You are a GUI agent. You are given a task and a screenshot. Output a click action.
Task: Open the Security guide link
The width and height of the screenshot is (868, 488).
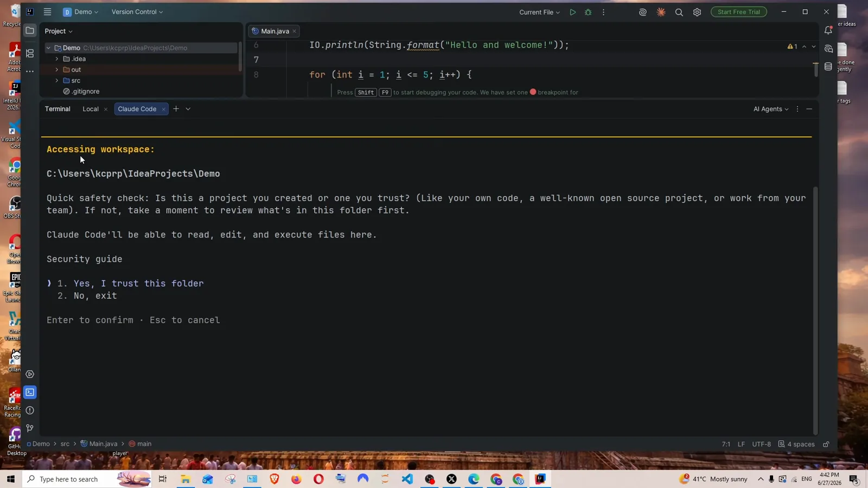coord(85,259)
